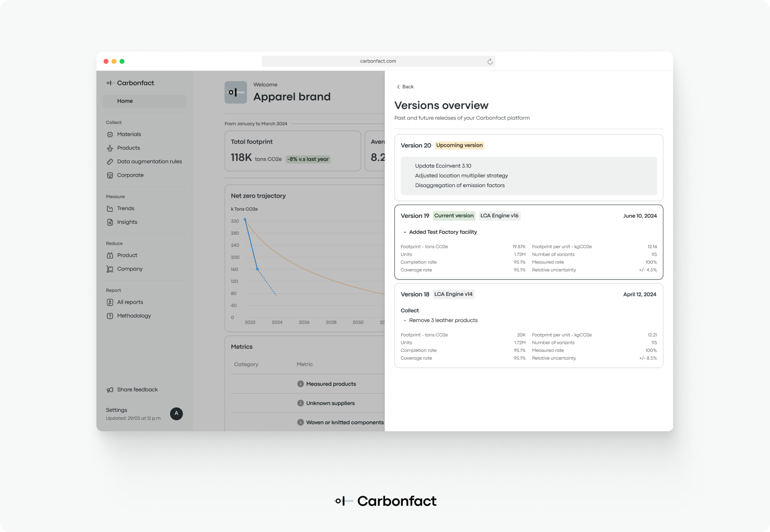The image size is (770, 532).
Task: Click the Corporate building icon
Action: pyautogui.click(x=110, y=175)
